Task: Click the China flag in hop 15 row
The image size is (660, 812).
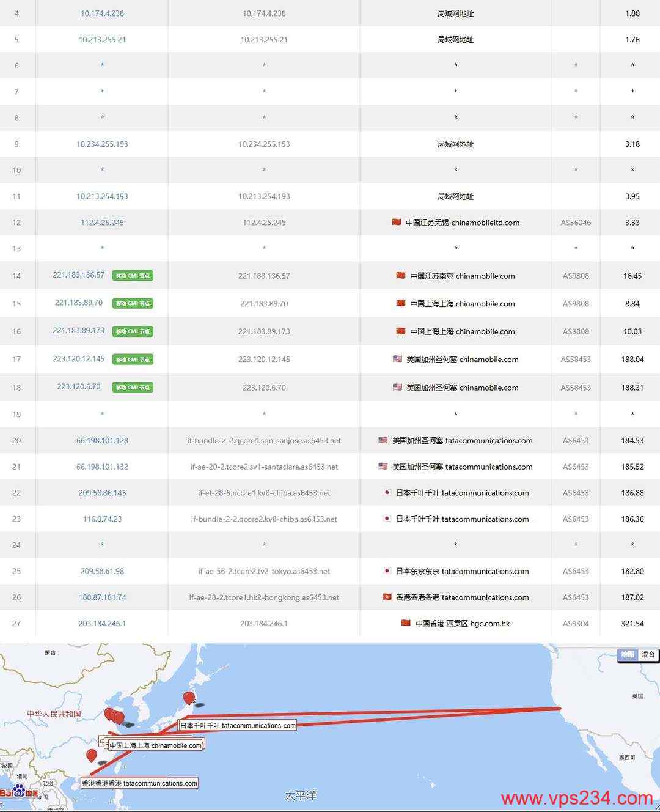Action: [x=401, y=303]
